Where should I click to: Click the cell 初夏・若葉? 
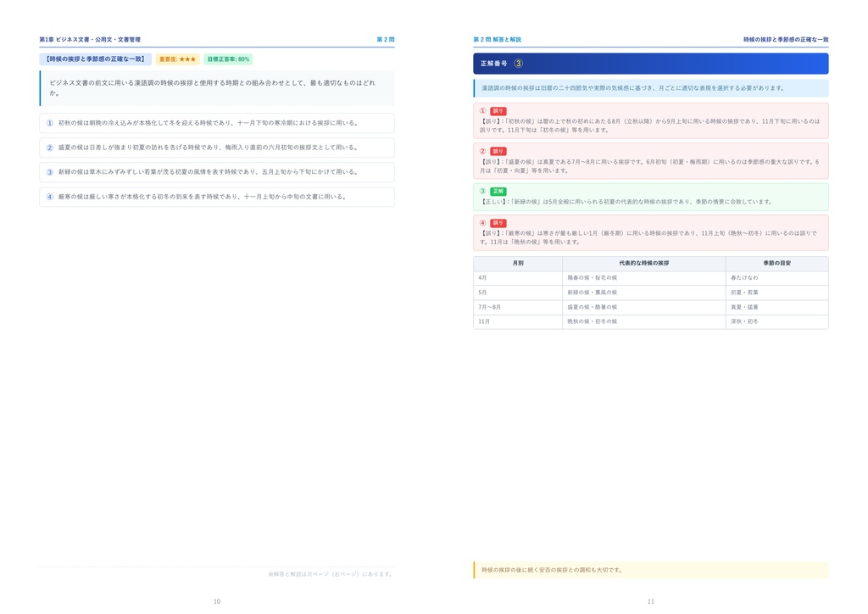(x=776, y=293)
